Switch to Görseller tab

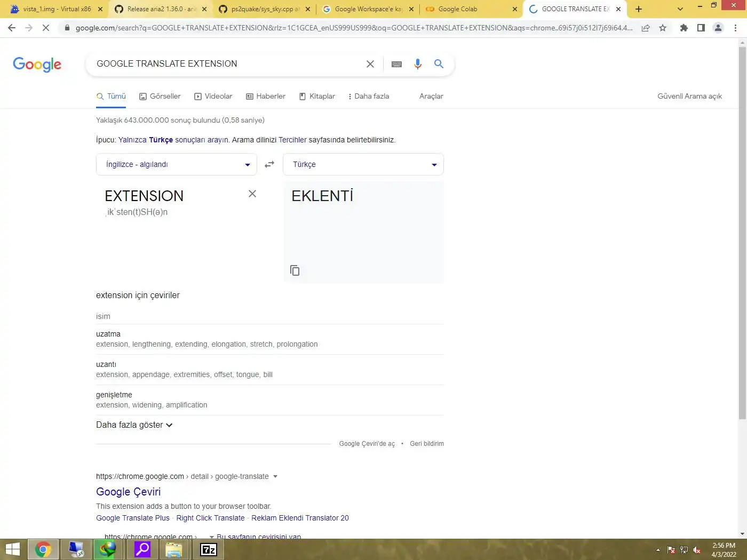coord(160,97)
